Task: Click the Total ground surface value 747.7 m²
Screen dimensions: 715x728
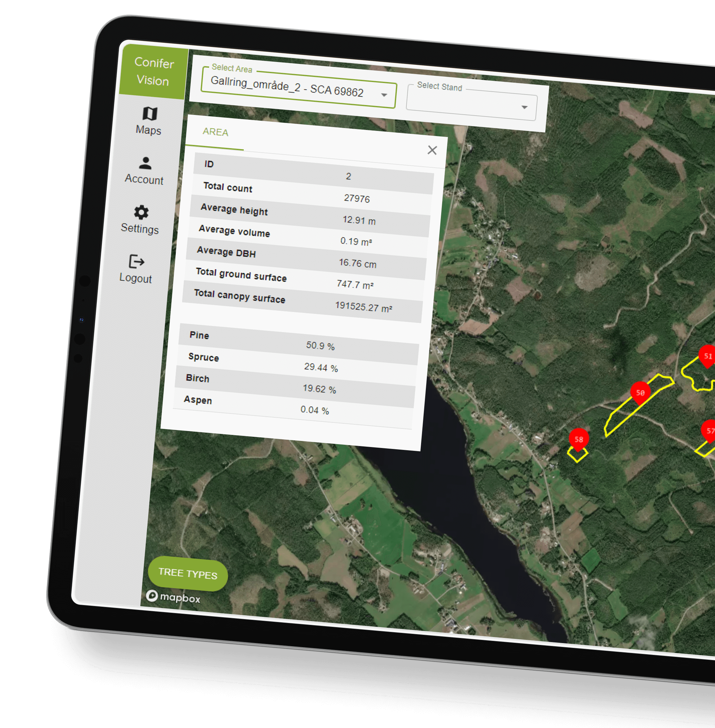Action: tap(355, 284)
